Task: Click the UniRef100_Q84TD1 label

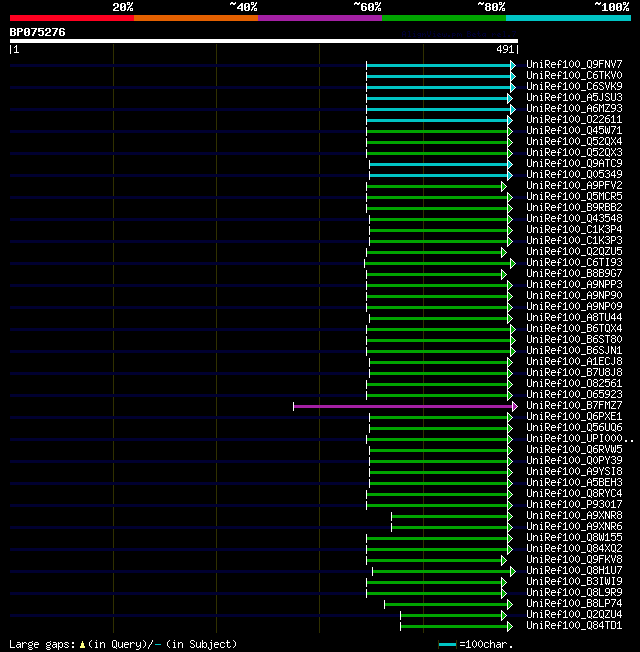Action: click(x=574, y=626)
